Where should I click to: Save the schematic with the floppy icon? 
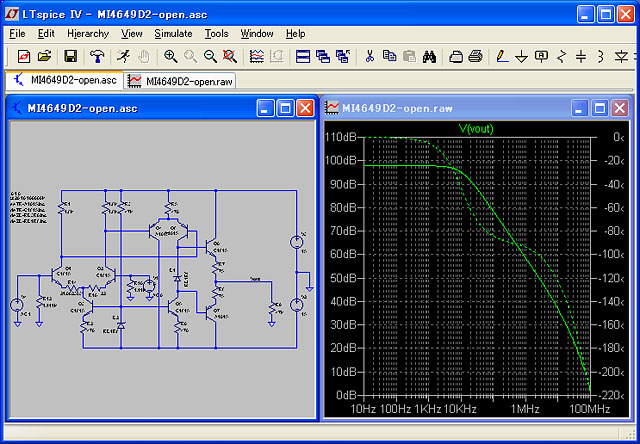[71, 56]
